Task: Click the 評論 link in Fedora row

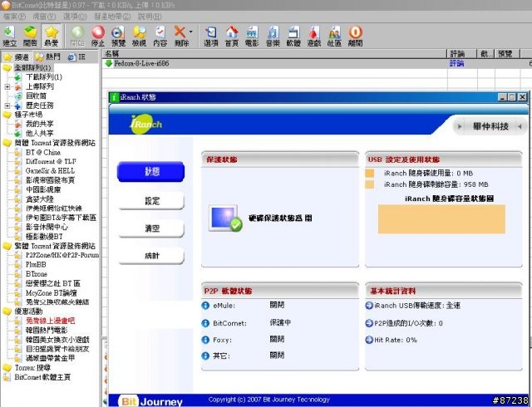Action: (x=456, y=63)
